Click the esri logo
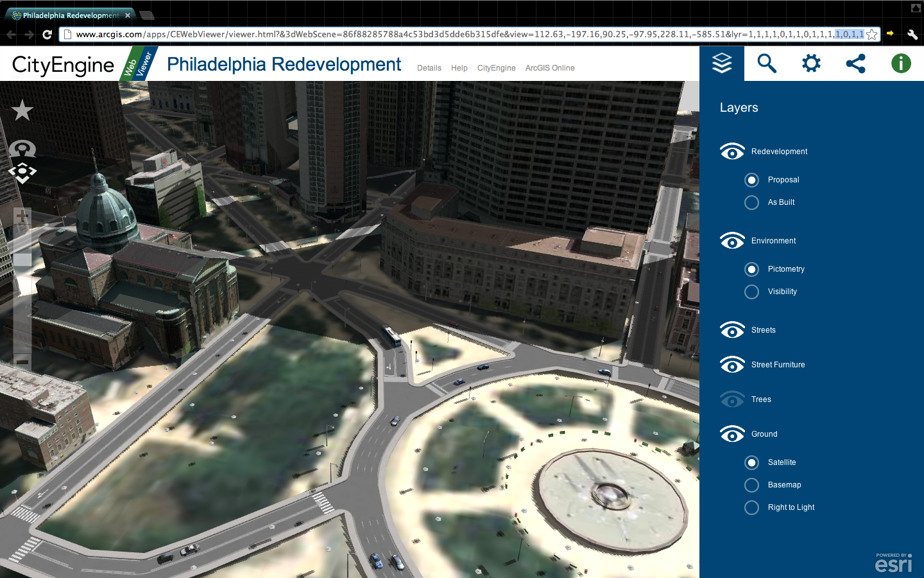924x578 pixels. [893, 563]
